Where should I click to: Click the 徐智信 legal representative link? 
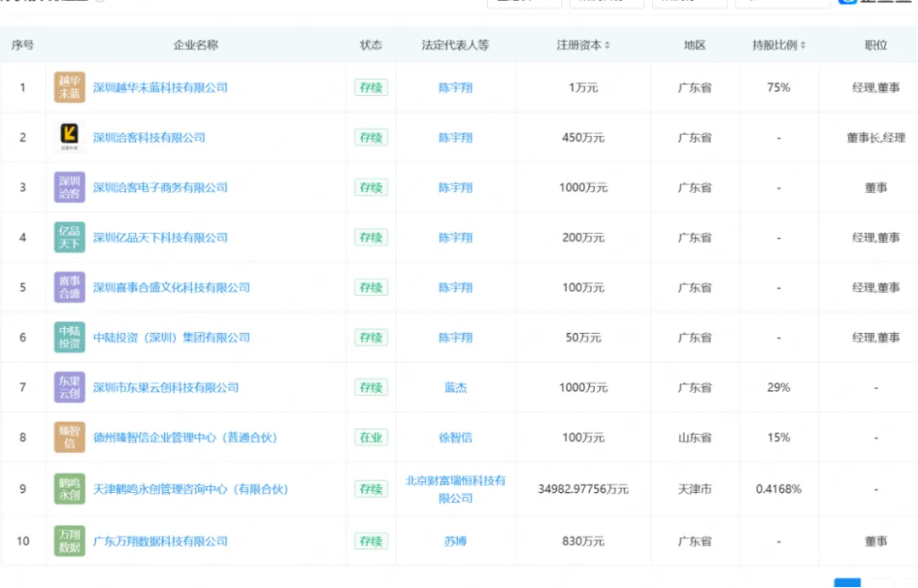click(456, 438)
